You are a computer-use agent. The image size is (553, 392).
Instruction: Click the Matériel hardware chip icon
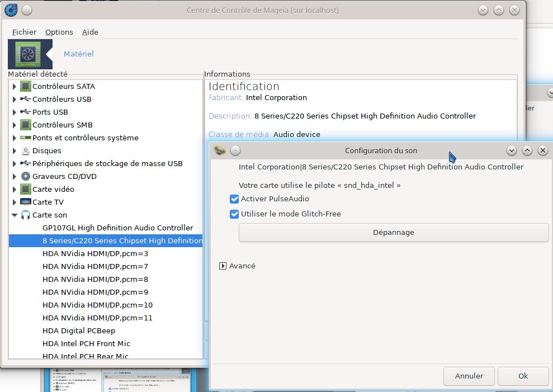[28, 54]
